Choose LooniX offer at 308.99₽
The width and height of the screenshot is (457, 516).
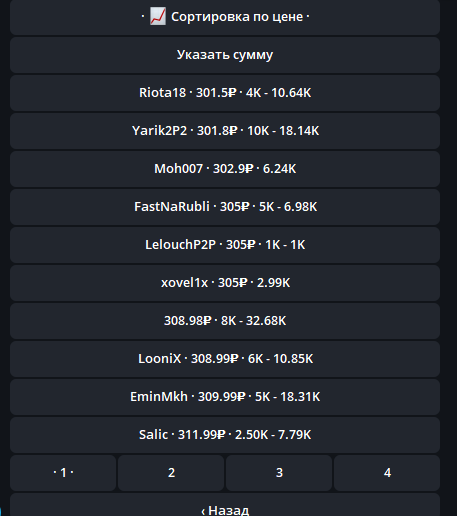click(x=225, y=359)
